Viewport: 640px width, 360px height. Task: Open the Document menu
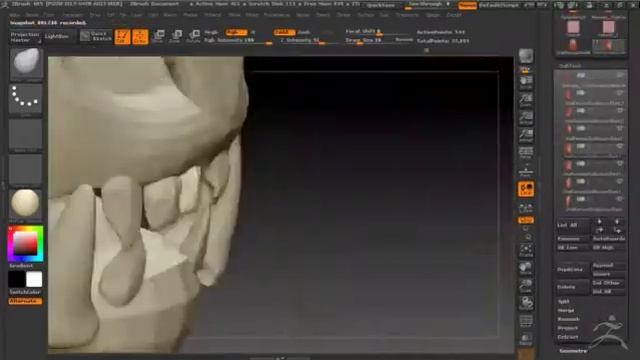[73, 15]
